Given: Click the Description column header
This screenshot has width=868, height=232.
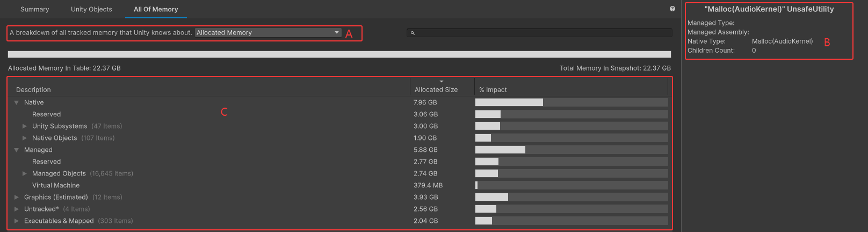Looking at the screenshot, I should [x=33, y=89].
